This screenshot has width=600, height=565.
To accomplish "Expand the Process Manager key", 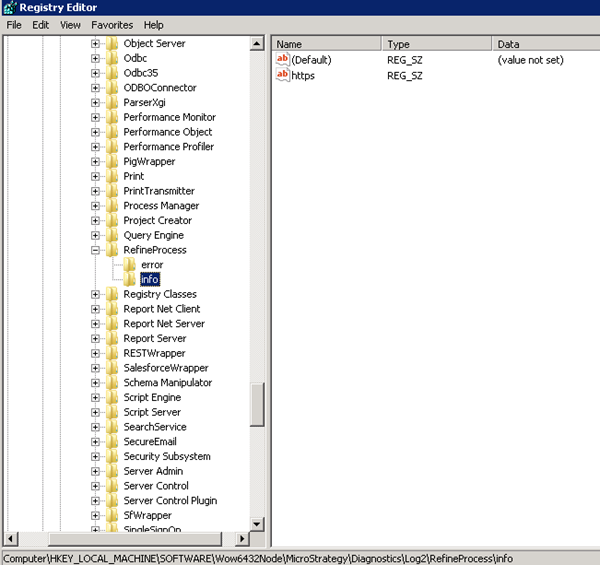I will click(x=96, y=206).
